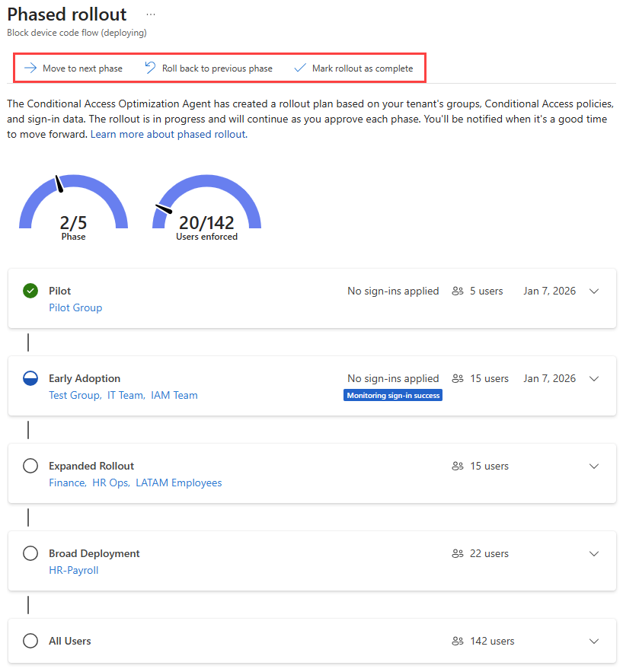Viewport: 623px width, 672px height.
Task: Click the Mark rollout as complete checkmark icon
Action: 300,68
